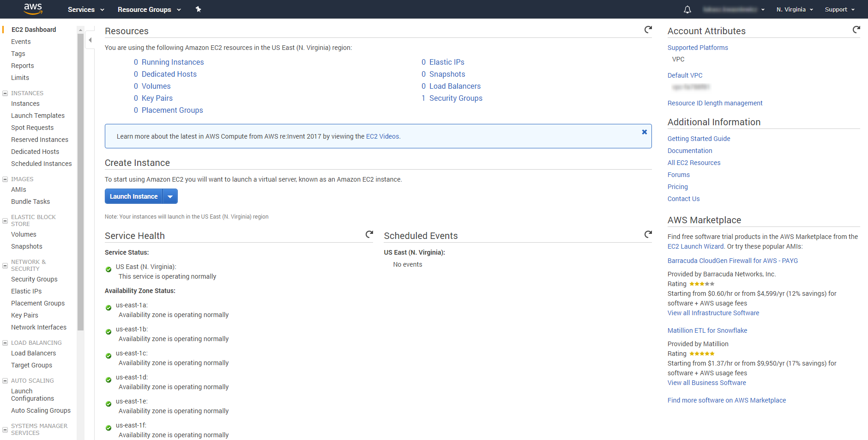This screenshot has width=868, height=440.
Task: Open Barracuda CloudGen Firewall listing
Action: pyautogui.click(x=733, y=261)
